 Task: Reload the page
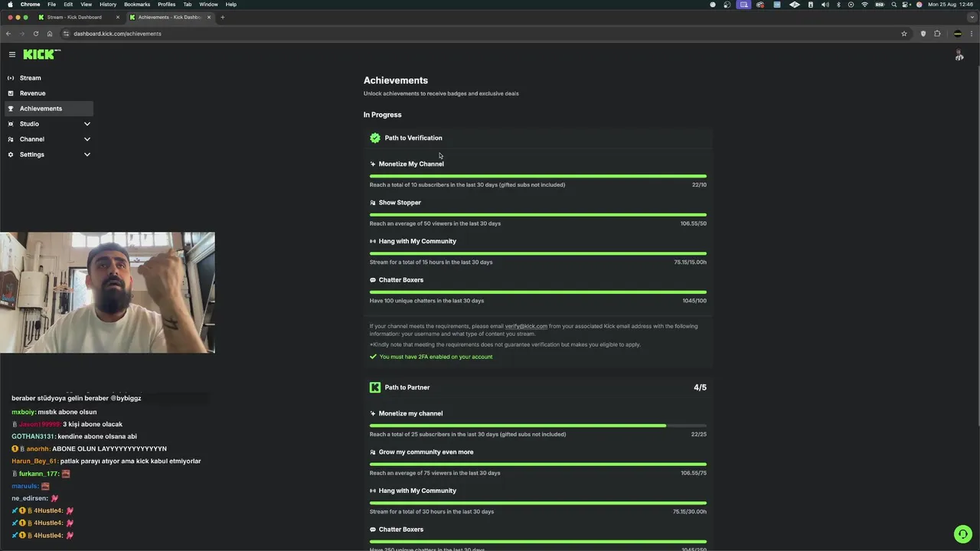(x=35, y=34)
